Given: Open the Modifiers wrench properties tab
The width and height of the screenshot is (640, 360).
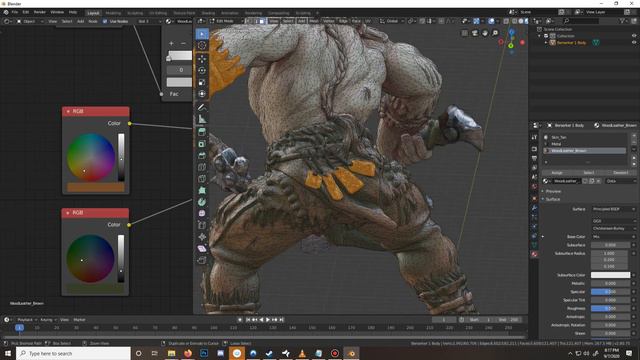Looking at the screenshot, I should 534,208.
